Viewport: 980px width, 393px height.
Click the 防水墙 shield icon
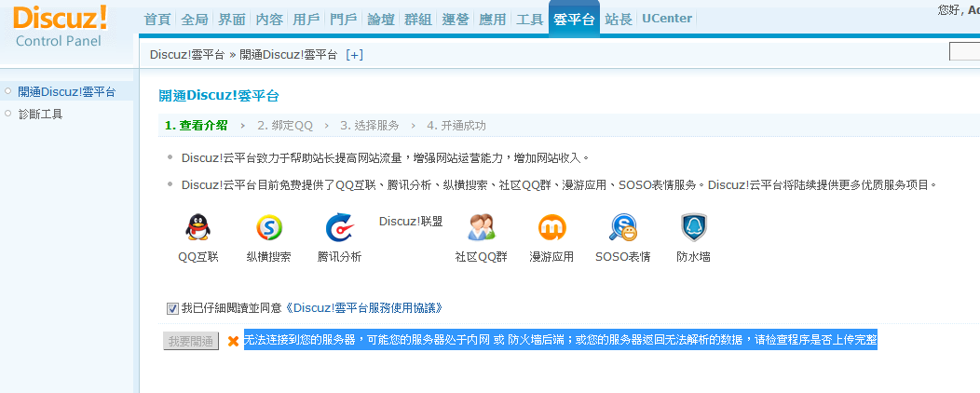coord(693,227)
